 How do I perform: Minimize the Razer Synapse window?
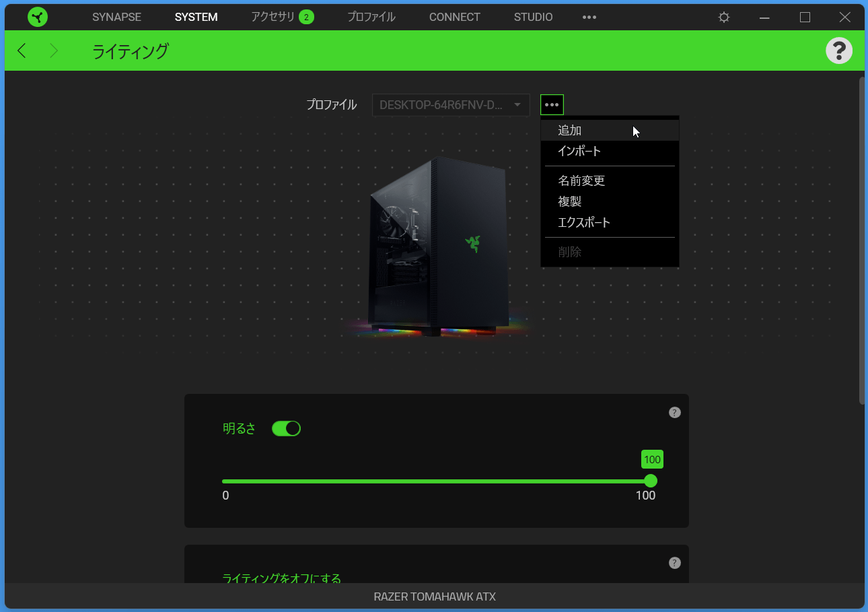764,18
